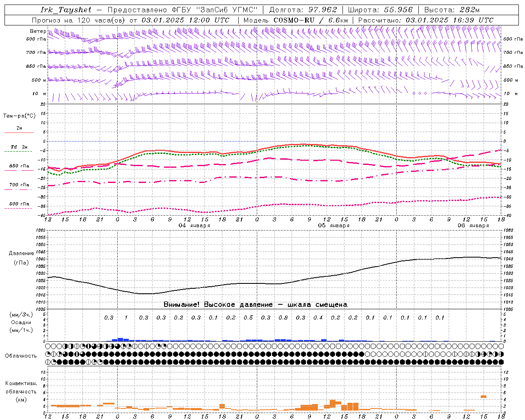Click the (км) unit label for convective cloud
Viewport: 525px width, 420px height.
pos(21,399)
